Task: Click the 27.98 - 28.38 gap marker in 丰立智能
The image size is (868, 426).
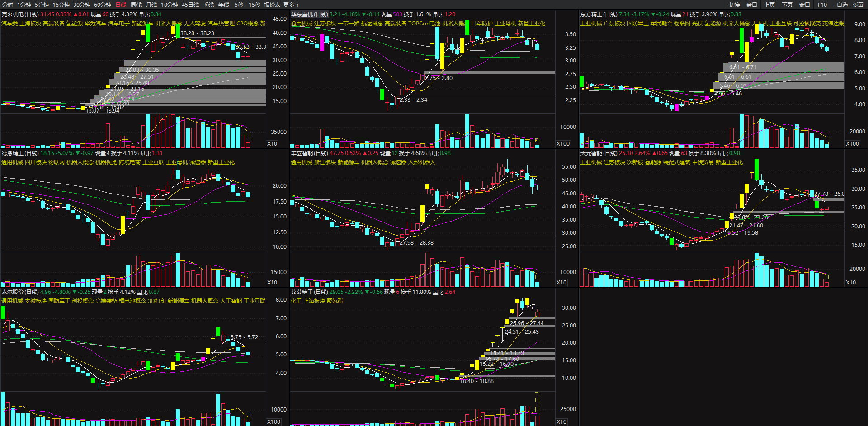Action: click(416, 243)
